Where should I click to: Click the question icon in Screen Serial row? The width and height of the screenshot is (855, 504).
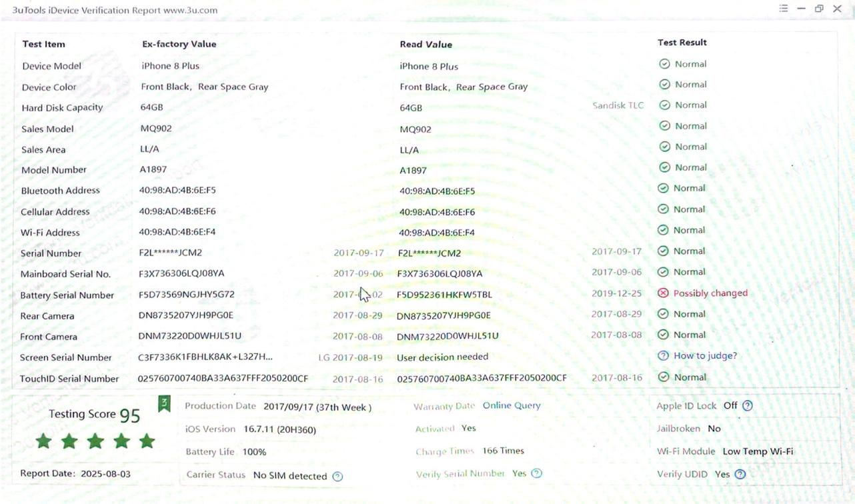[x=663, y=355]
